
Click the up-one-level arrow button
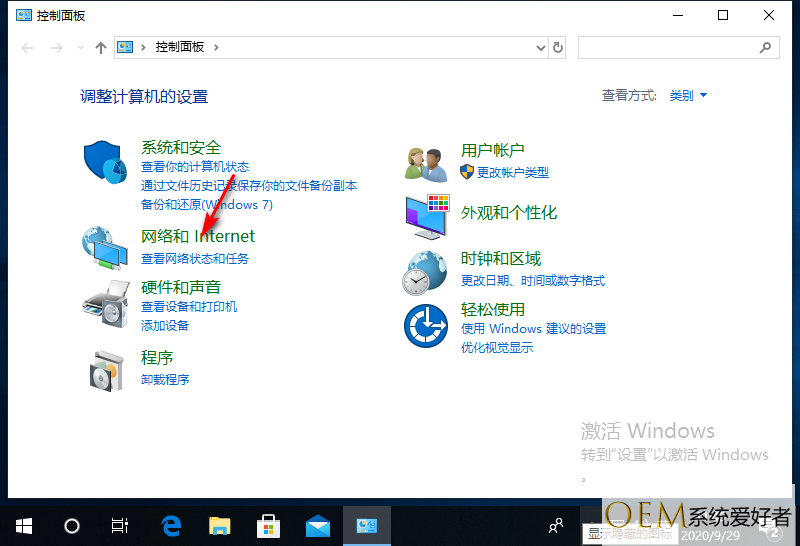(x=100, y=47)
